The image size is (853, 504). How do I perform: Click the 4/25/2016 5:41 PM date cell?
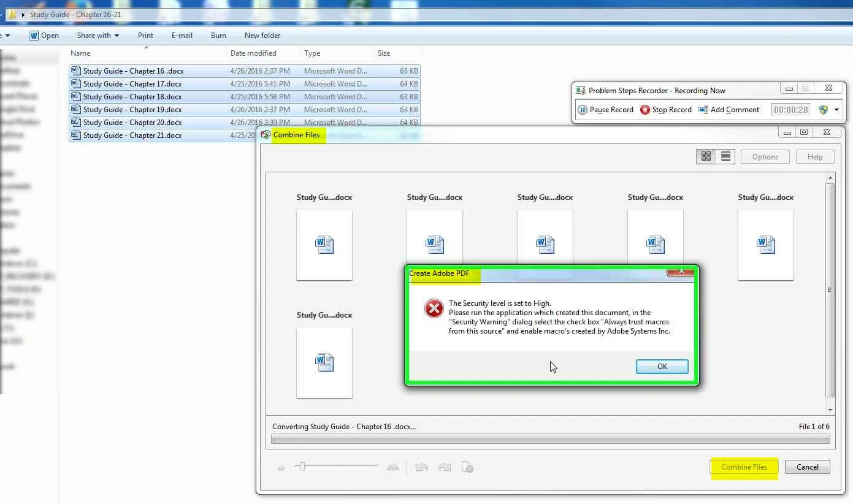[x=260, y=84]
